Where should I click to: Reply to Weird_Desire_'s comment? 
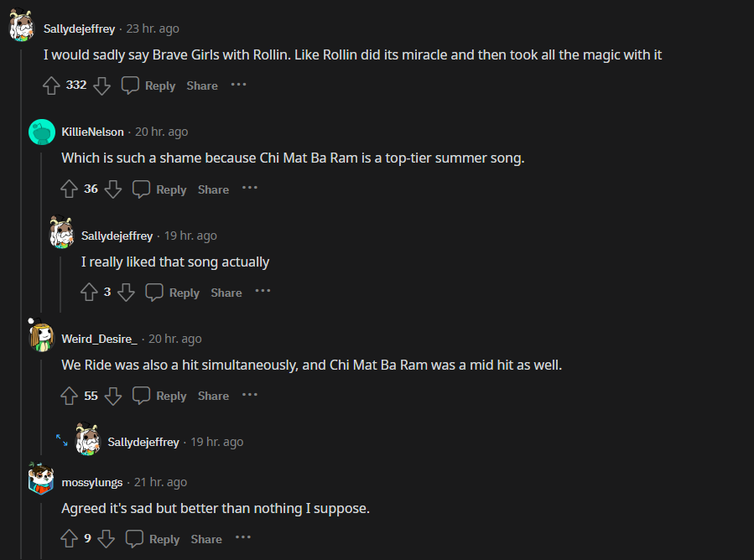[x=160, y=396]
